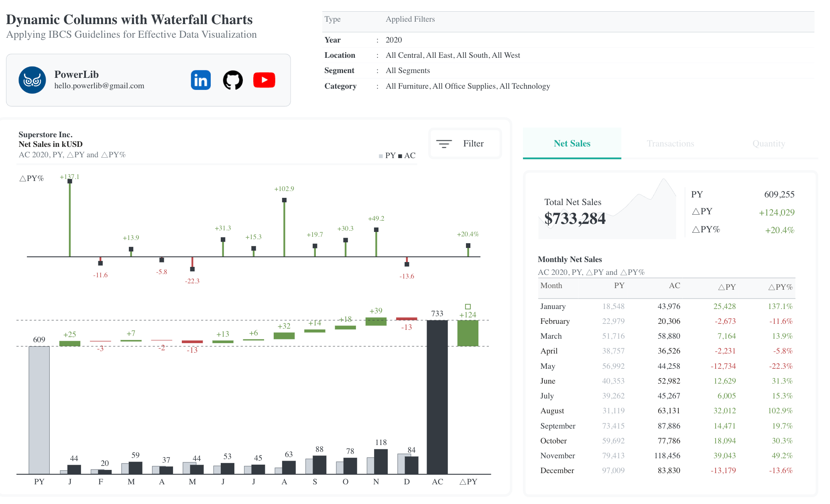Open the YouTube icon link

pyautogui.click(x=264, y=80)
